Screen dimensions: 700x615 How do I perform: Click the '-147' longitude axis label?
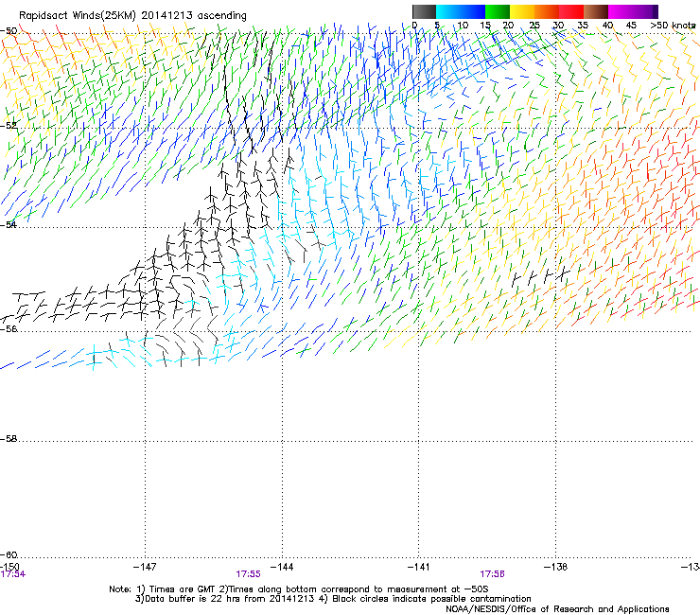145,567
